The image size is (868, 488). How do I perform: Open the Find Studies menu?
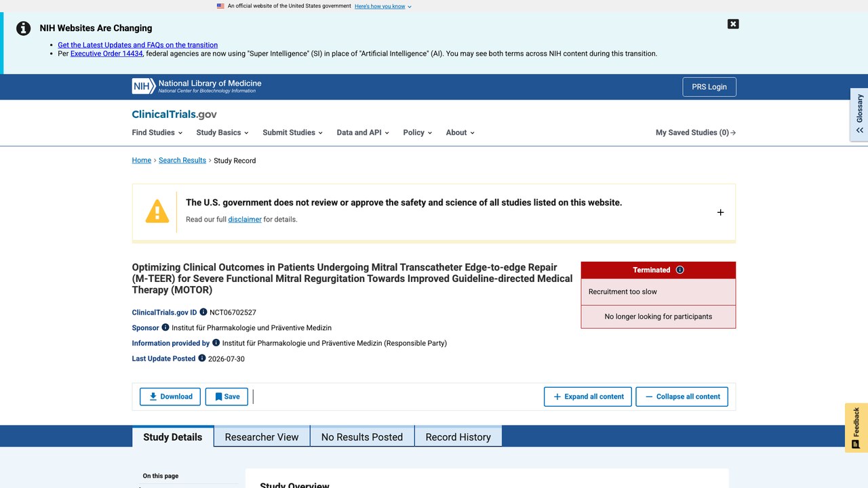click(157, 133)
